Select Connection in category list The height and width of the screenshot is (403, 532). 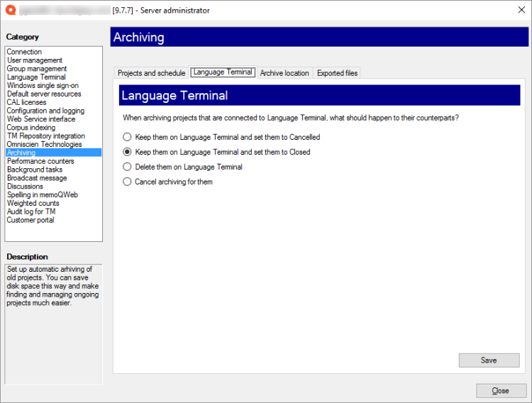54,52
